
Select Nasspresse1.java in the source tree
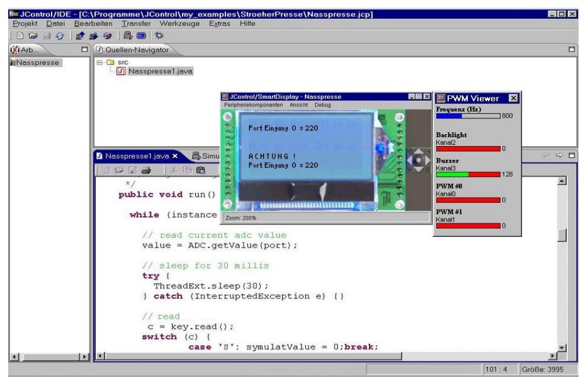coord(159,72)
